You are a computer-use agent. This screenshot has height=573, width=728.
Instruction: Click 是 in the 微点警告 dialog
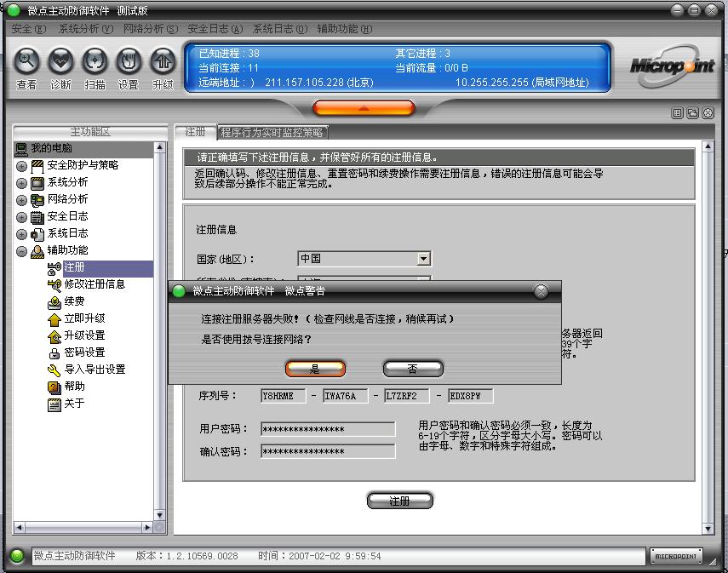point(315,370)
